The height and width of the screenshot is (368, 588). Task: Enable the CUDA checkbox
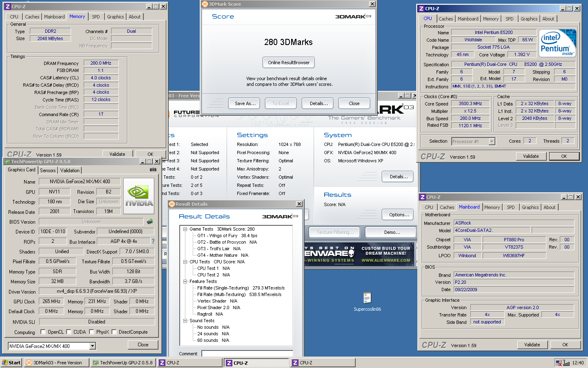click(x=69, y=332)
